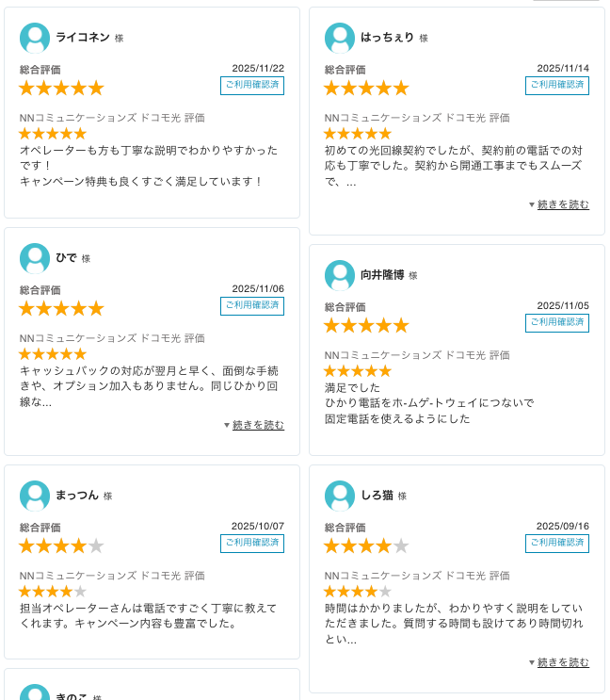The width and height of the screenshot is (610, 700).
Task: Click ご利用確認済 badge on 向井隆博's review
Action: click(x=557, y=323)
